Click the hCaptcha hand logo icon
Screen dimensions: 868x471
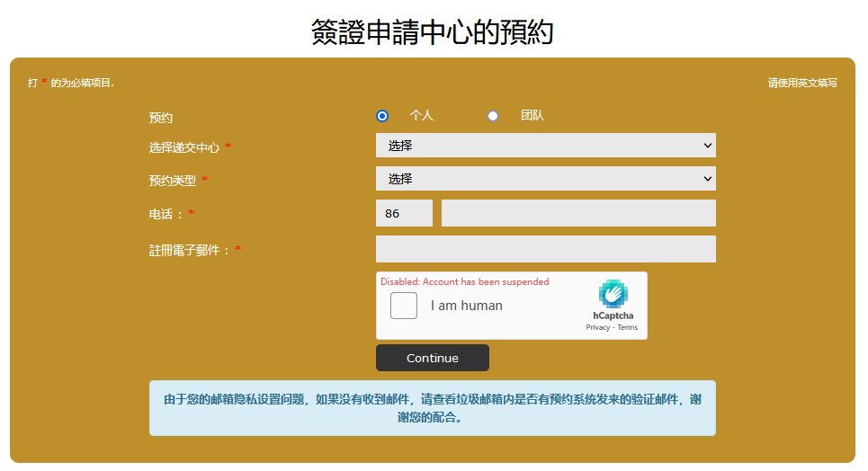pyautogui.click(x=613, y=294)
